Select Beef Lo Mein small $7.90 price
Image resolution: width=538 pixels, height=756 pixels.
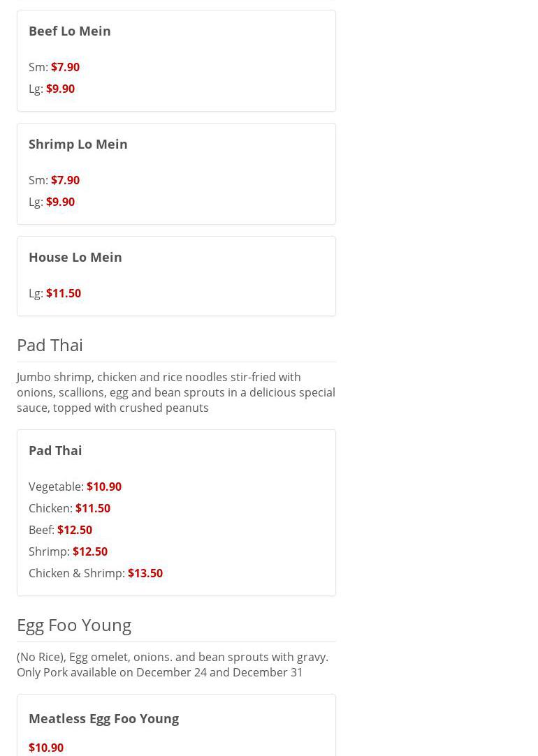pos(65,67)
